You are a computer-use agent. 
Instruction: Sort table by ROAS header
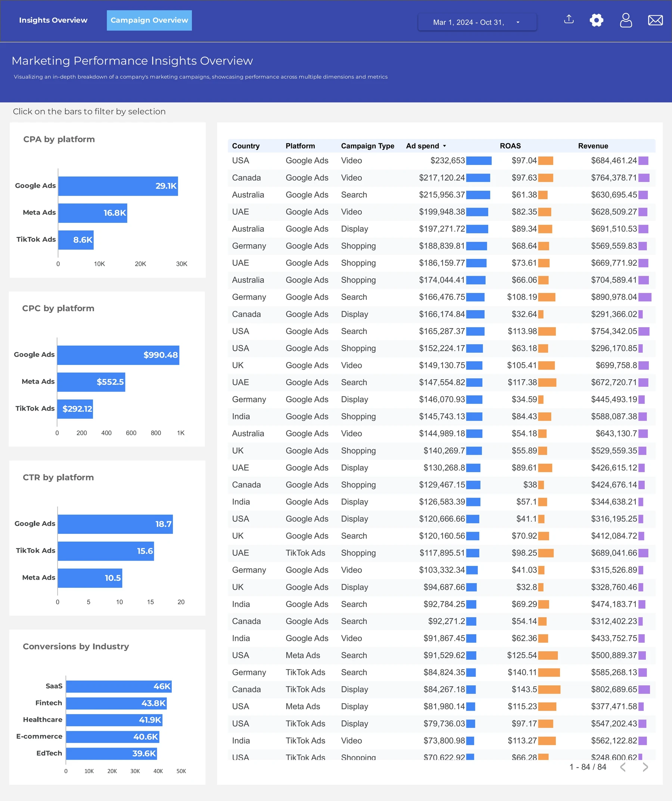pyautogui.click(x=510, y=146)
